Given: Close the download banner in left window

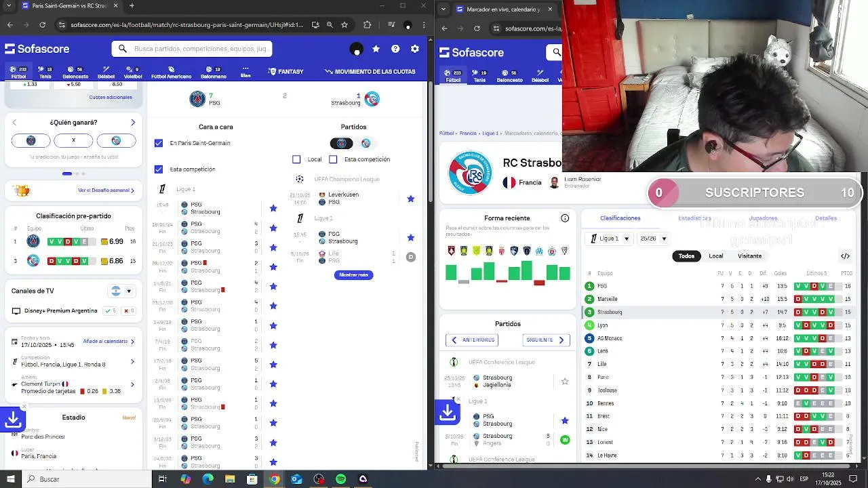Looking at the screenshot, I should pos(24,407).
